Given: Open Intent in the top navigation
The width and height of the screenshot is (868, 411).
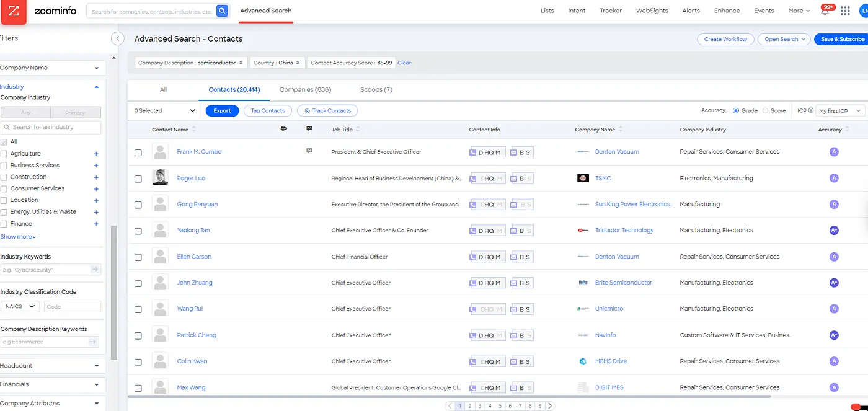Looking at the screenshot, I should coord(577,11).
